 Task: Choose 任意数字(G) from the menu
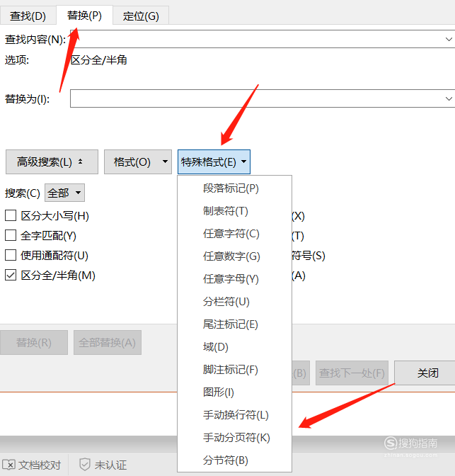pos(234,256)
